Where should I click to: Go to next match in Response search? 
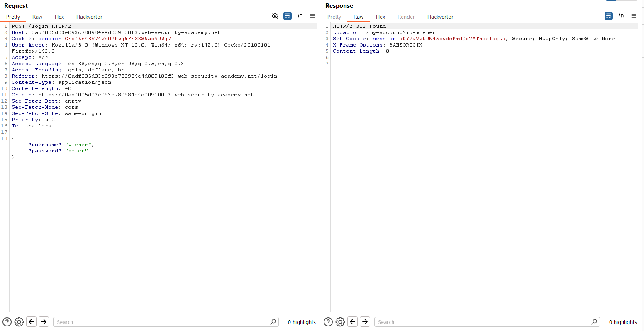tap(365, 322)
